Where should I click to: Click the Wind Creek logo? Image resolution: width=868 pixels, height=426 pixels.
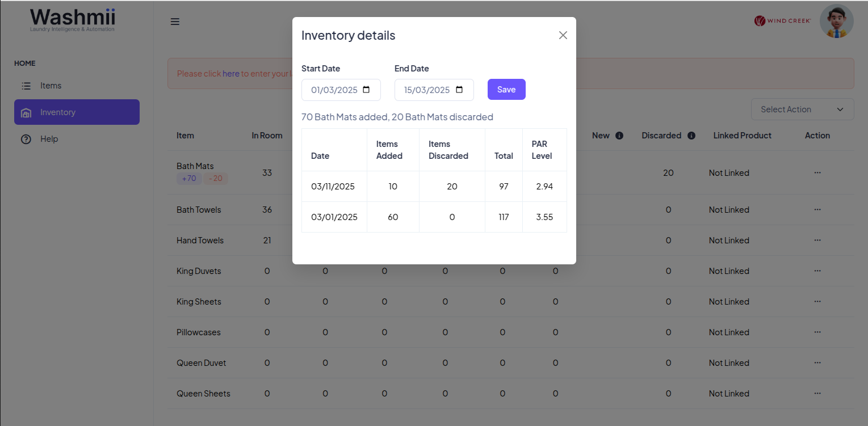point(782,21)
